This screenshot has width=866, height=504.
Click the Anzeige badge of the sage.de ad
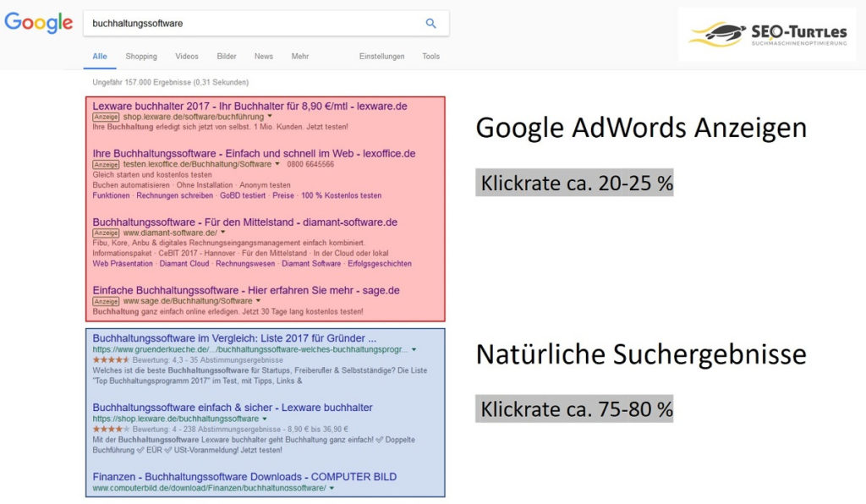[x=106, y=301]
